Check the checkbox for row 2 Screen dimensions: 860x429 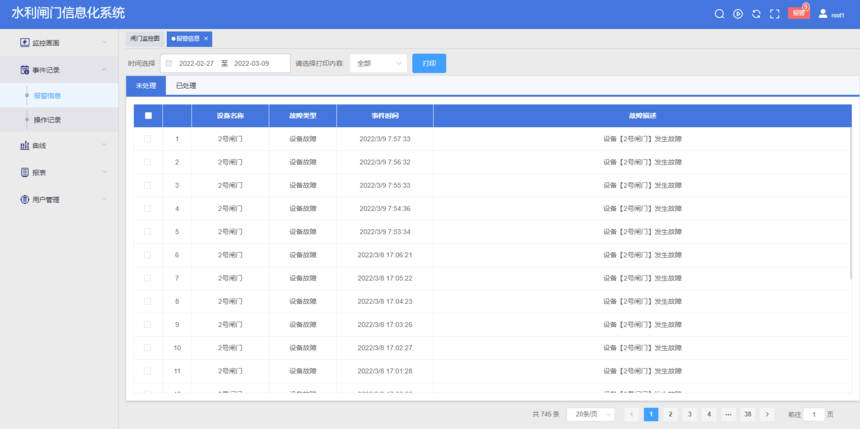(x=148, y=162)
